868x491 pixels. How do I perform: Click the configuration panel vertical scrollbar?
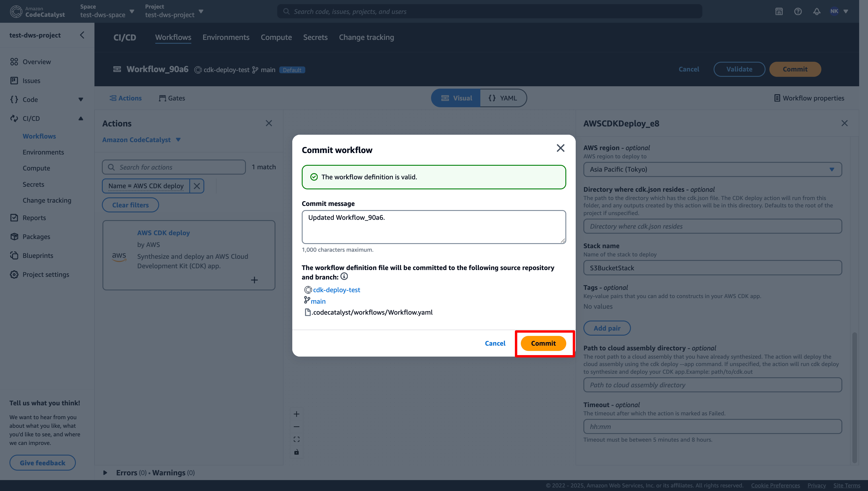[x=854, y=398]
